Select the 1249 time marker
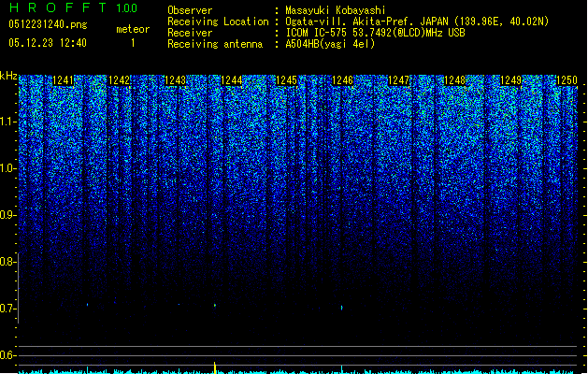Image resolution: width=588 pixels, height=374 pixels. coord(511,80)
